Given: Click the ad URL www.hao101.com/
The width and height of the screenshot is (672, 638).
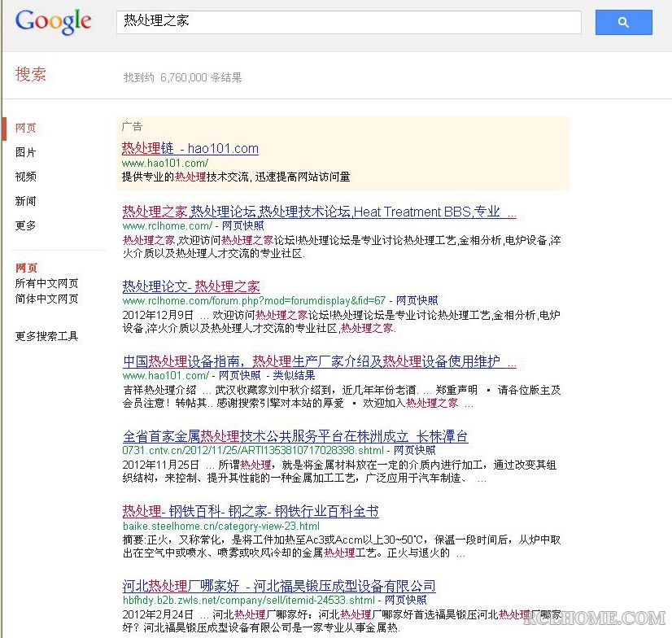Looking at the screenshot, I should point(165,163).
